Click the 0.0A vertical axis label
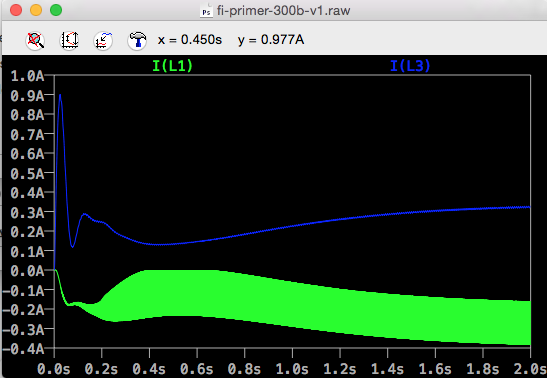Image resolution: width=547 pixels, height=378 pixels. tap(28, 271)
